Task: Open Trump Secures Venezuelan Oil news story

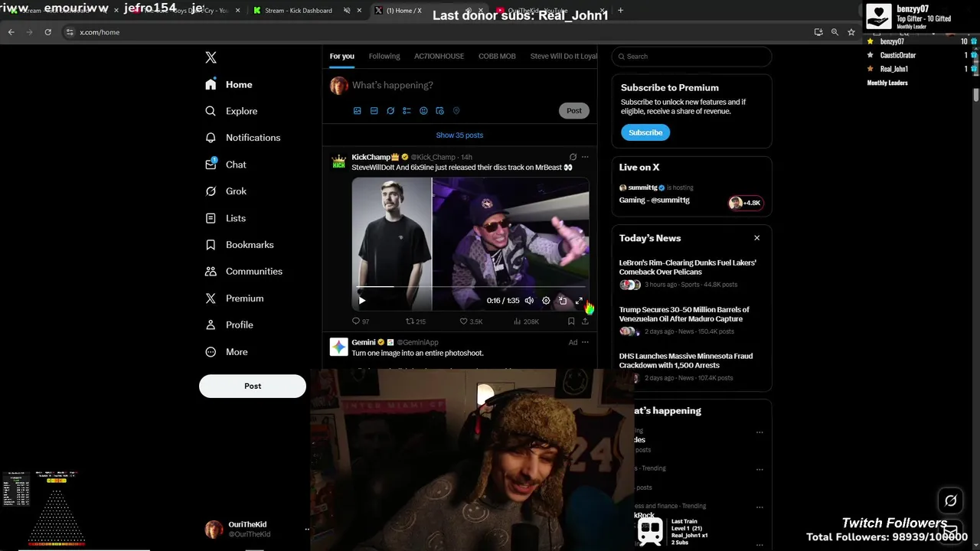Action: [691, 321]
